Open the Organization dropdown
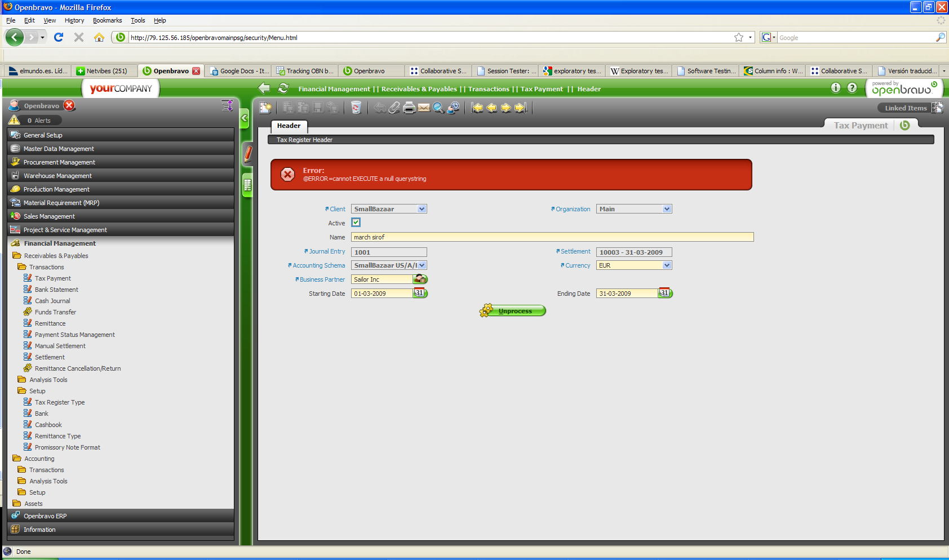Screen dimensions: 949x560 667,209
